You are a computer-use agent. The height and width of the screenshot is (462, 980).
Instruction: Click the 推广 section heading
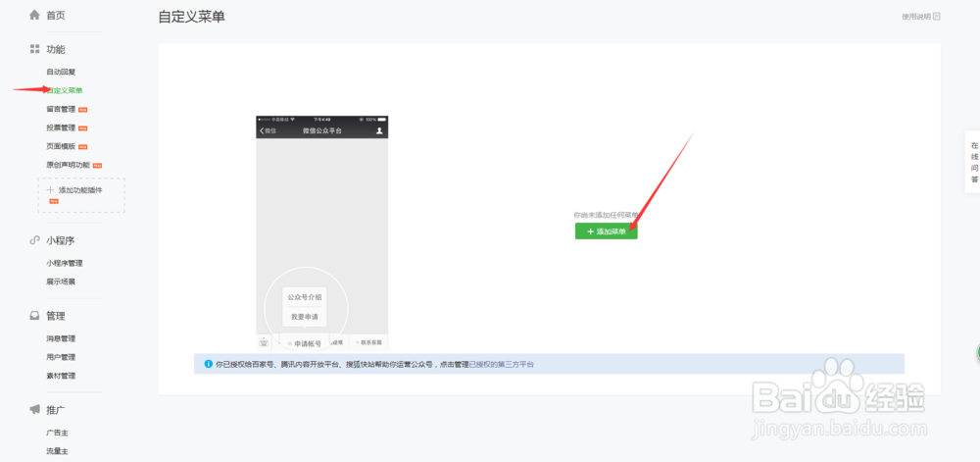tap(56, 410)
